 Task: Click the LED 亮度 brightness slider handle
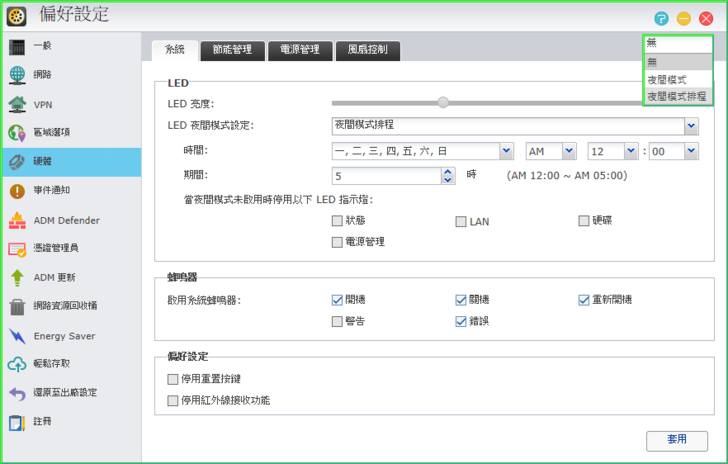tap(443, 102)
